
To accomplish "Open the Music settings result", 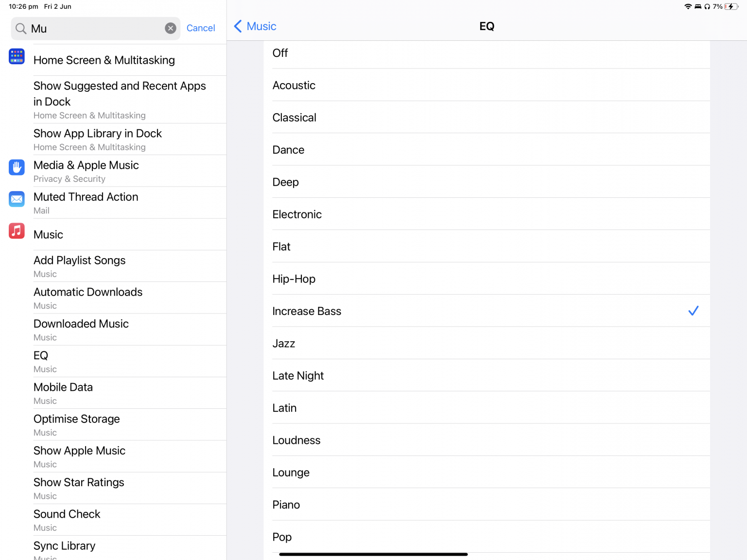I will click(113, 234).
